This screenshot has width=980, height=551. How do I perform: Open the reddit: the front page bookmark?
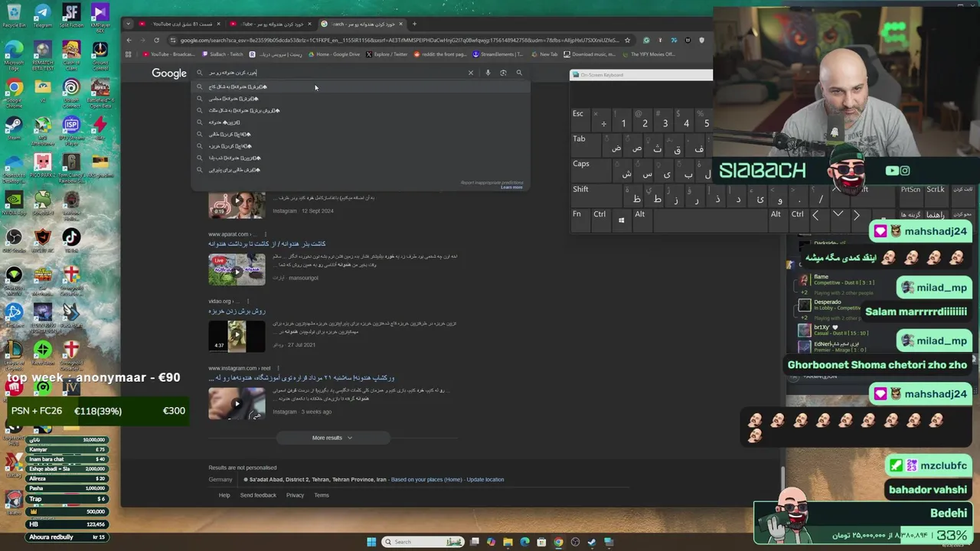pyautogui.click(x=440, y=54)
